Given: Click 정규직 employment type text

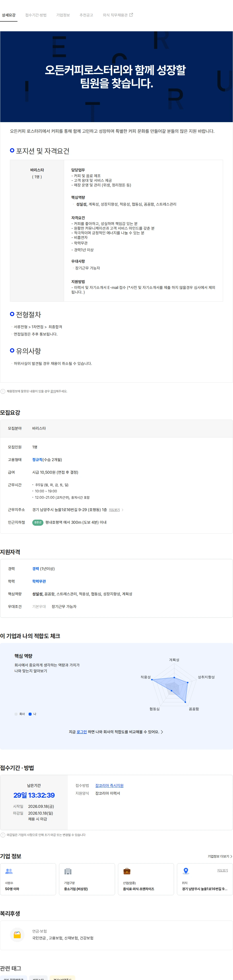Looking at the screenshot, I should 37,460.
